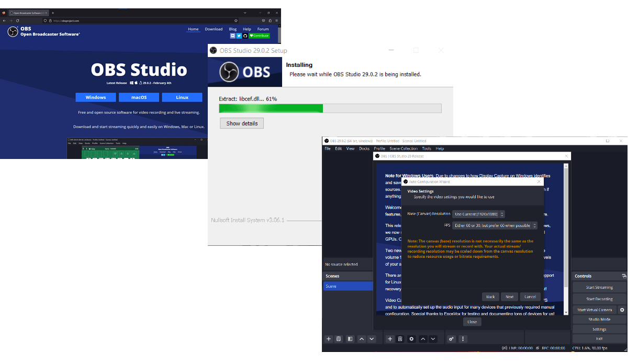Open the Docks menu in OBS
Screen dimensions: 638x364
coord(364,149)
